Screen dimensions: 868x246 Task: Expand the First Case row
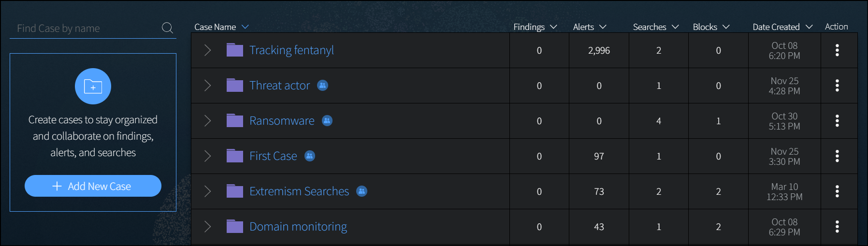pos(208,156)
